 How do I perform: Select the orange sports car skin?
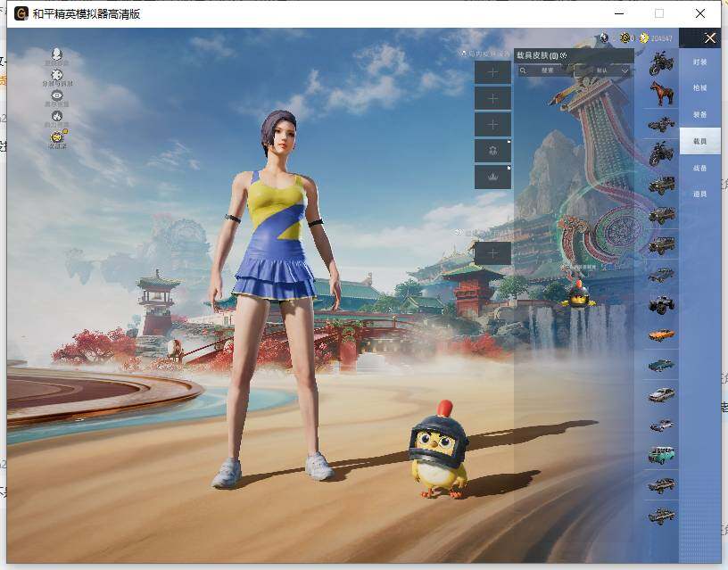click(x=661, y=335)
